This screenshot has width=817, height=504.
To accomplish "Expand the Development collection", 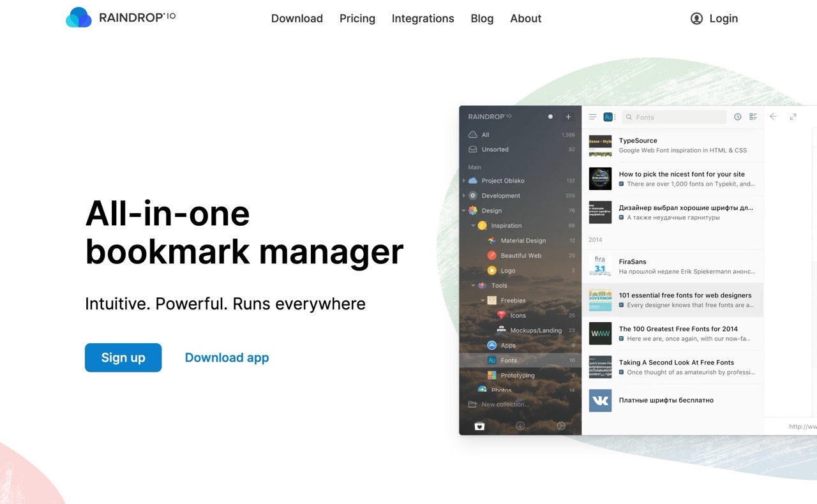I will (464, 196).
